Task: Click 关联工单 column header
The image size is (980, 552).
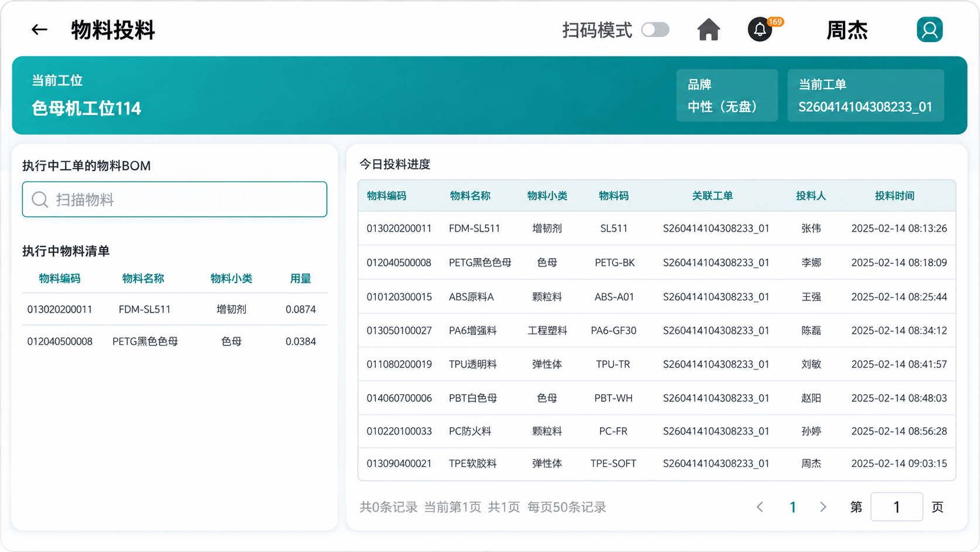Action: pyautogui.click(x=712, y=196)
